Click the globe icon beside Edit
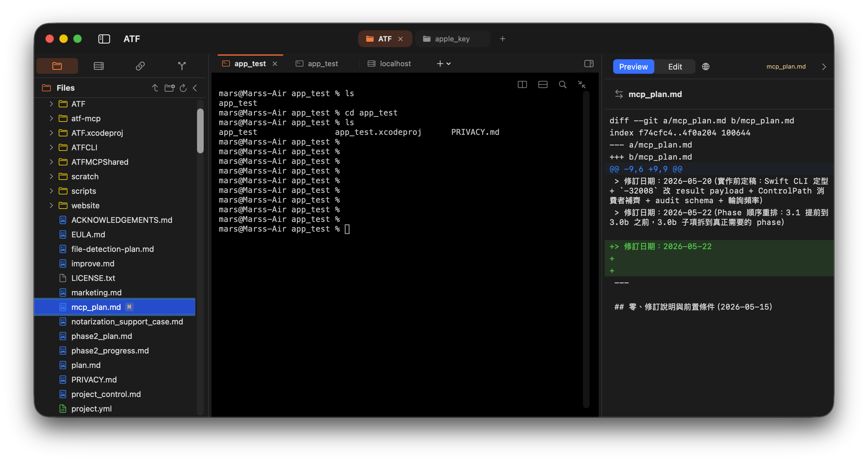This screenshot has height=462, width=868. click(705, 67)
